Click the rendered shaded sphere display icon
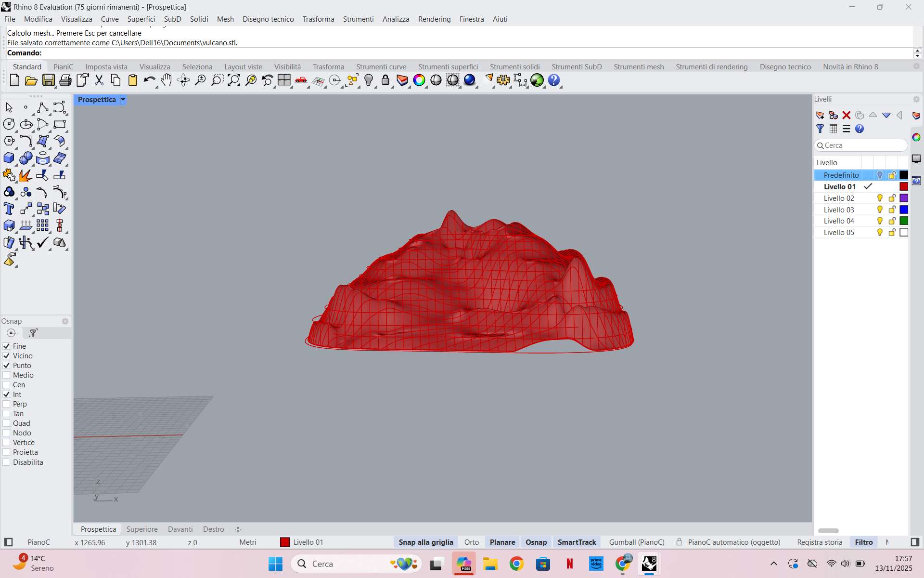 470,80
